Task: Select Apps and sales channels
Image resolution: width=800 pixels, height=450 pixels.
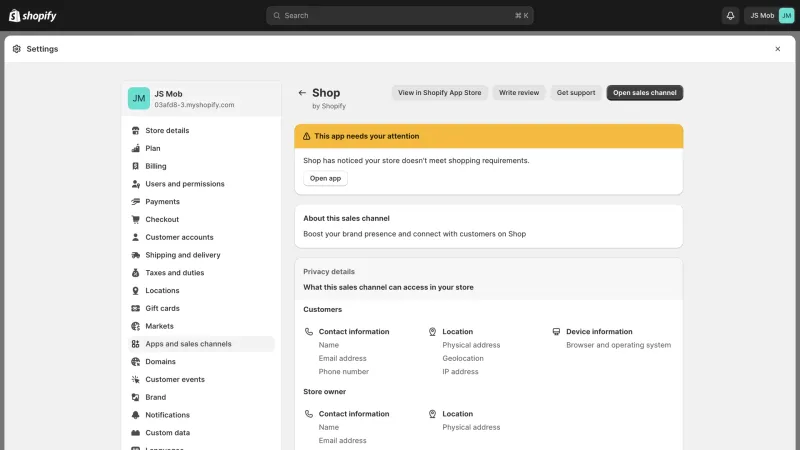Action: point(202,344)
